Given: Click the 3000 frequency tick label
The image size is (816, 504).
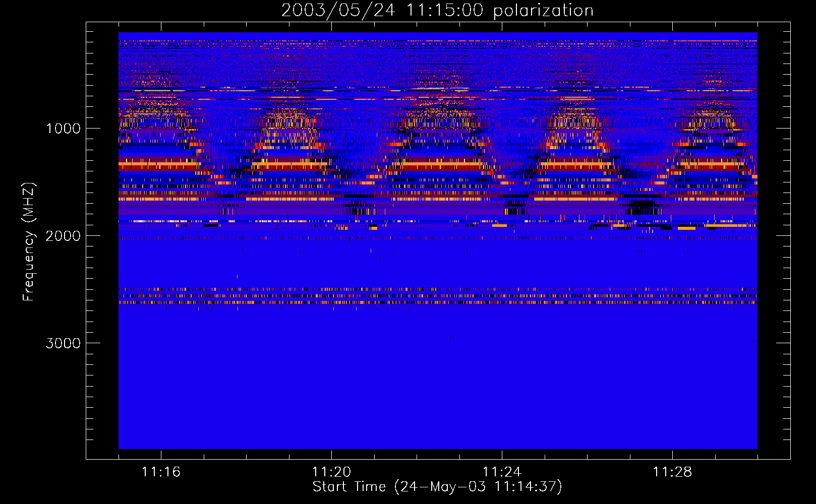Looking at the screenshot, I should tap(63, 343).
